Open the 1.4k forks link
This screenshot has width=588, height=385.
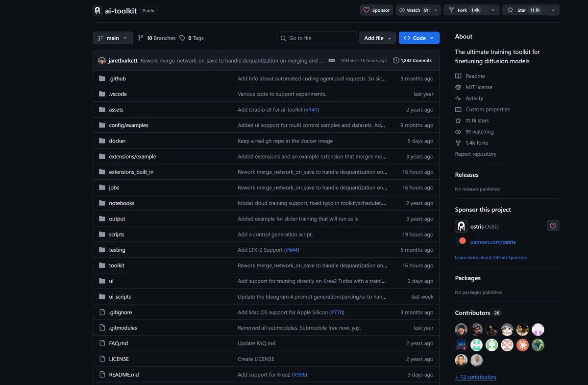click(471, 143)
